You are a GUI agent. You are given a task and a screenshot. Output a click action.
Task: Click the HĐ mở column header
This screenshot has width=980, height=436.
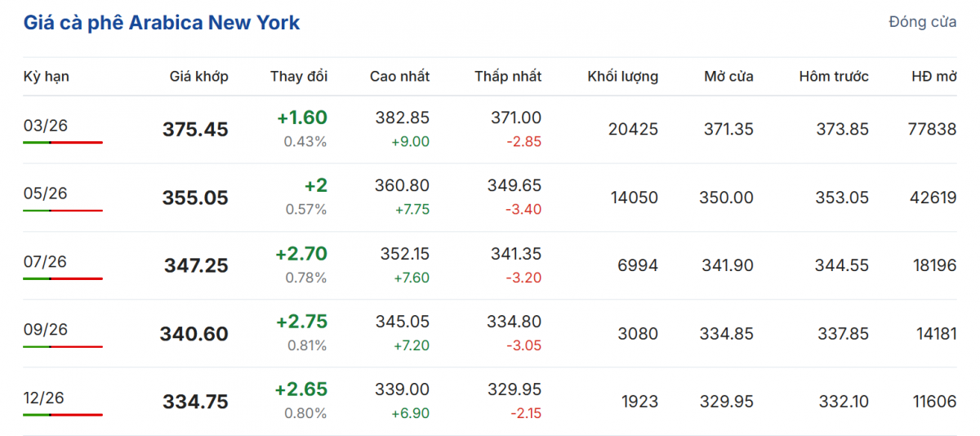click(933, 77)
